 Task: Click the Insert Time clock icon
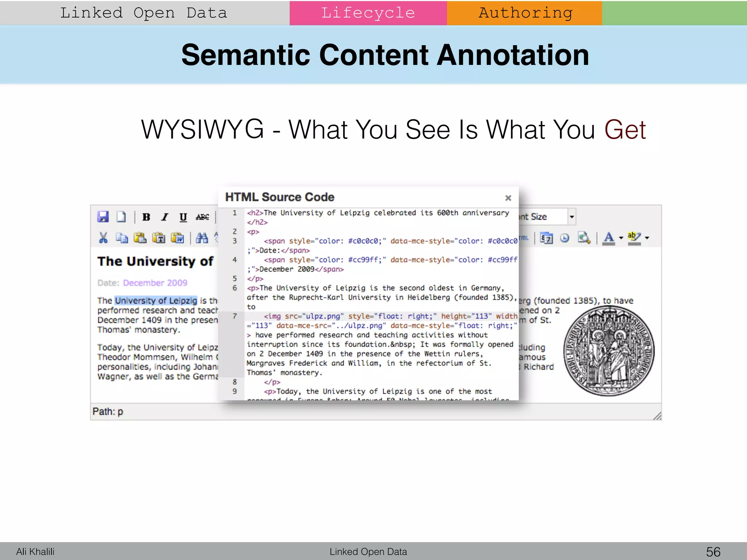[x=565, y=238]
